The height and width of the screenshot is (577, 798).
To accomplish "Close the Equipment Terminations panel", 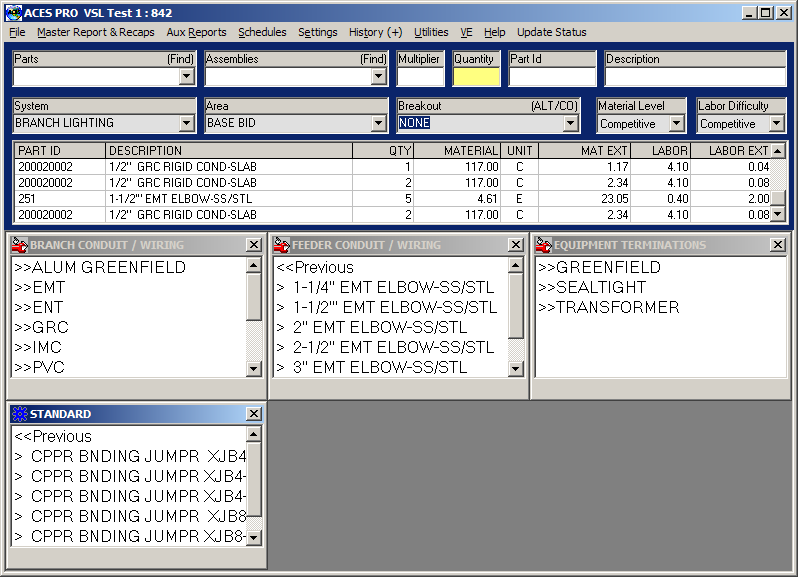I will coord(778,245).
